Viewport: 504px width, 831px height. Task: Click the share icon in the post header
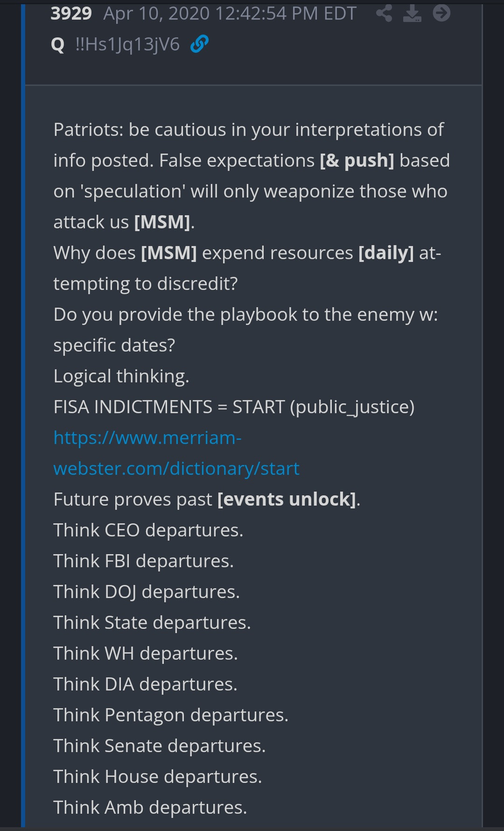point(384,13)
